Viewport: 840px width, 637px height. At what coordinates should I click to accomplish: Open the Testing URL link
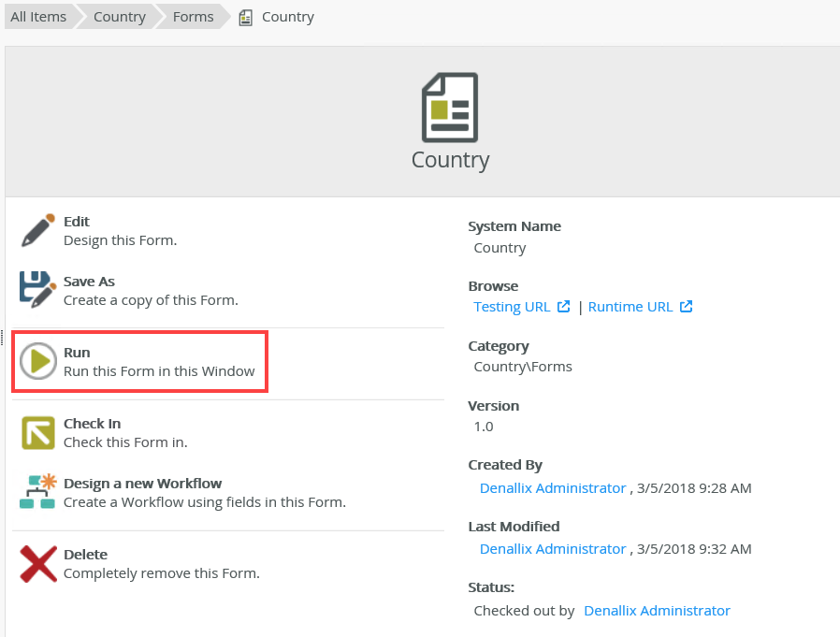coord(512,307)
